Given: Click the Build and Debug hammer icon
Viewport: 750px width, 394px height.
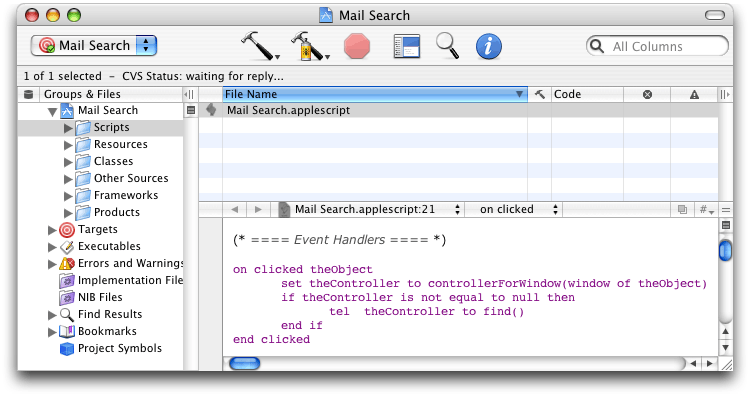Looking at the screenshot, I should [309, 46].
